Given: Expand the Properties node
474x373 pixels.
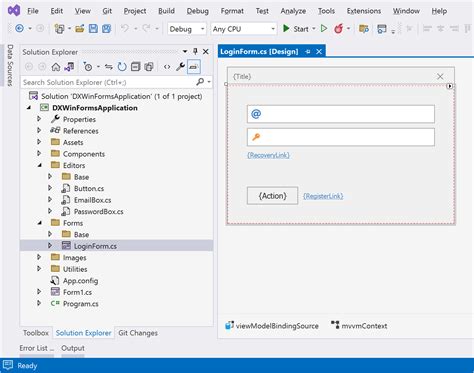Looking at the screenshot, I should tap(39, 119).
